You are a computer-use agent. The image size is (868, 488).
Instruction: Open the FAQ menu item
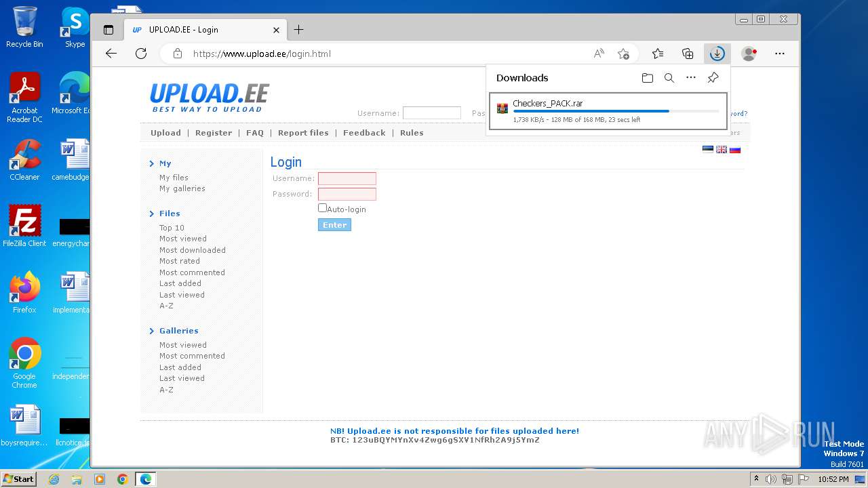coord(255,133)
